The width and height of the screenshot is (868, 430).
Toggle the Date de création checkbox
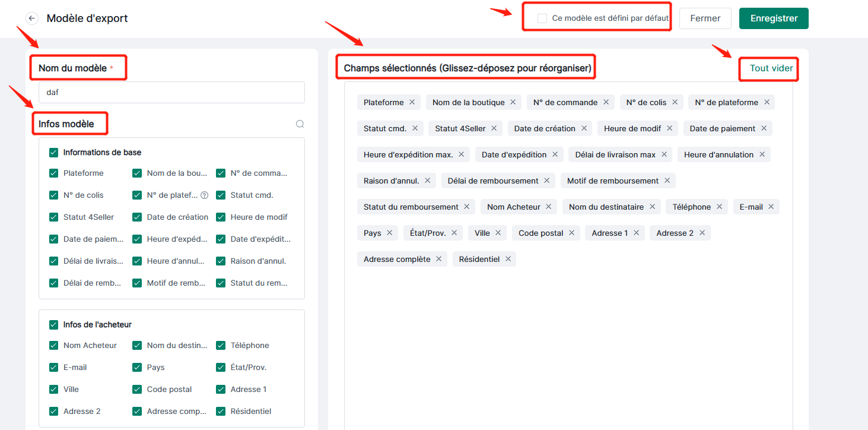[137, 217]
